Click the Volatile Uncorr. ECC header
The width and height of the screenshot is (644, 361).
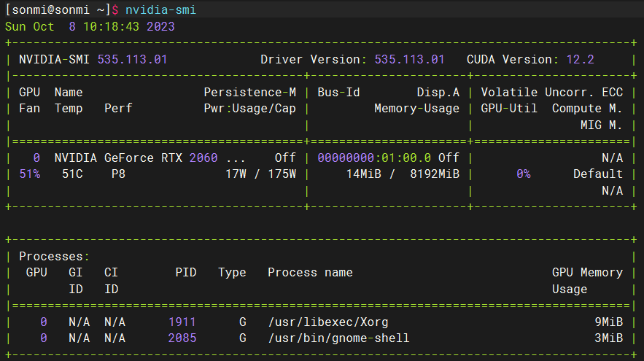551,93
